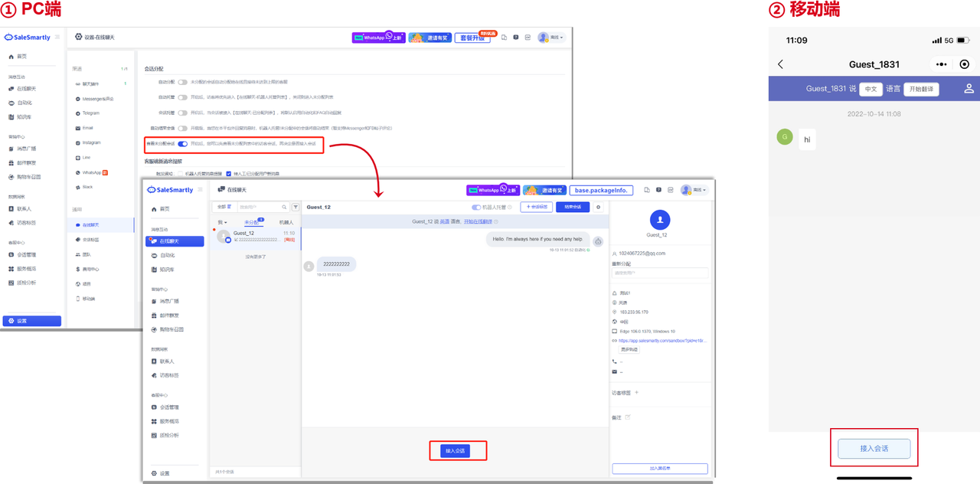
Task: Toggle the 会话托管 switch in settings
Action: 182,112
